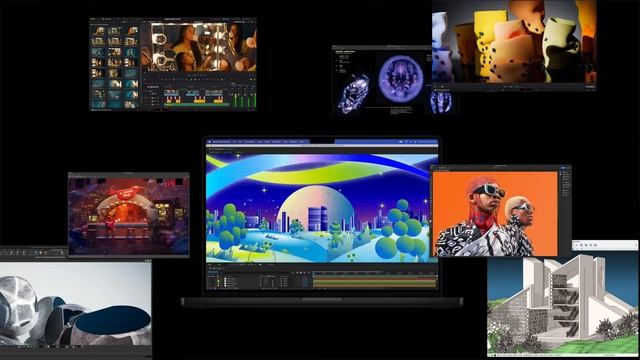Click the viewer showing the woman in the video editor
The height and width of the screenshot is (360, 640).
click(x=198, y=47)
